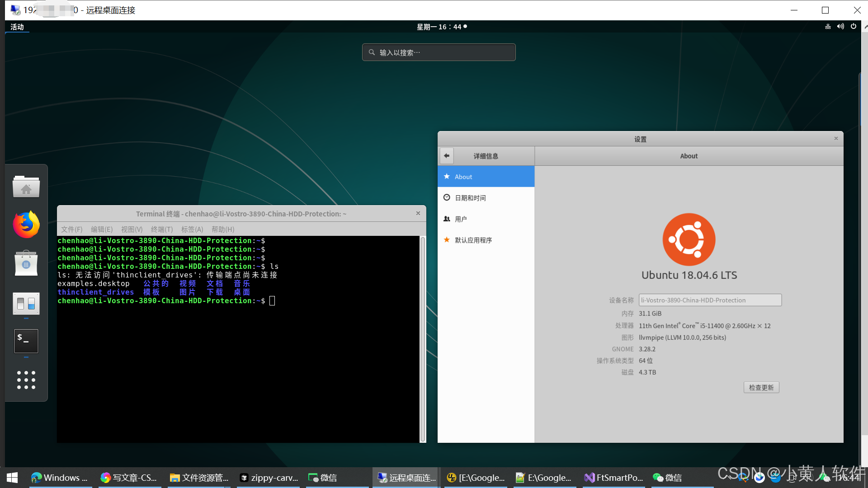Image resolution: width=868 pixels, height=488 pixels.
Task: Open the Files home folder icon
Action: coord(26,187)
